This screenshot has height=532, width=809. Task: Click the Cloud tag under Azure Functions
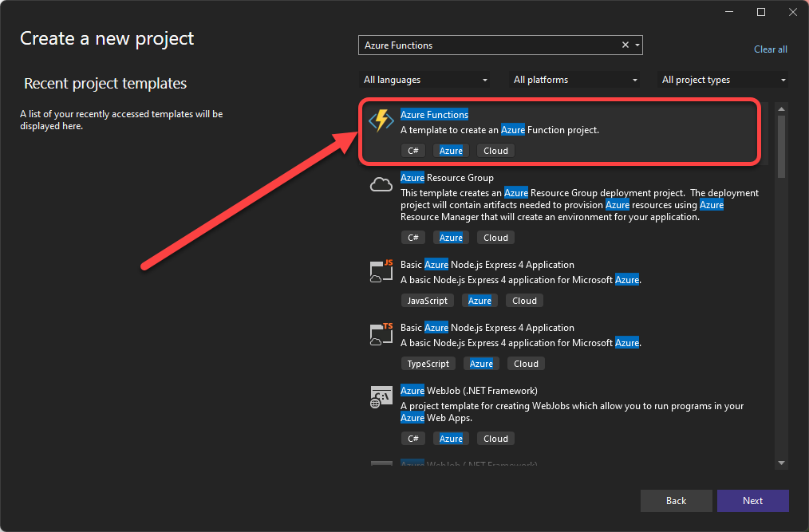click(x=495, y=151)
